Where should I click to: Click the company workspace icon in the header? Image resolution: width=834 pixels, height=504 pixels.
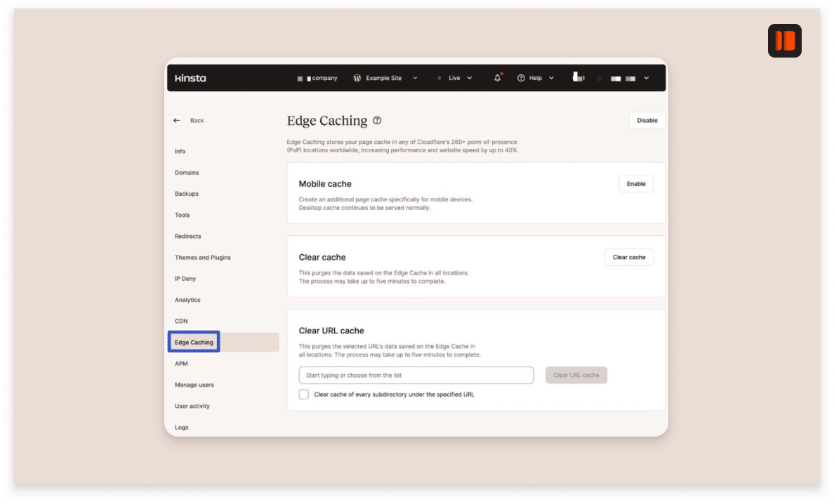point(300,78)
